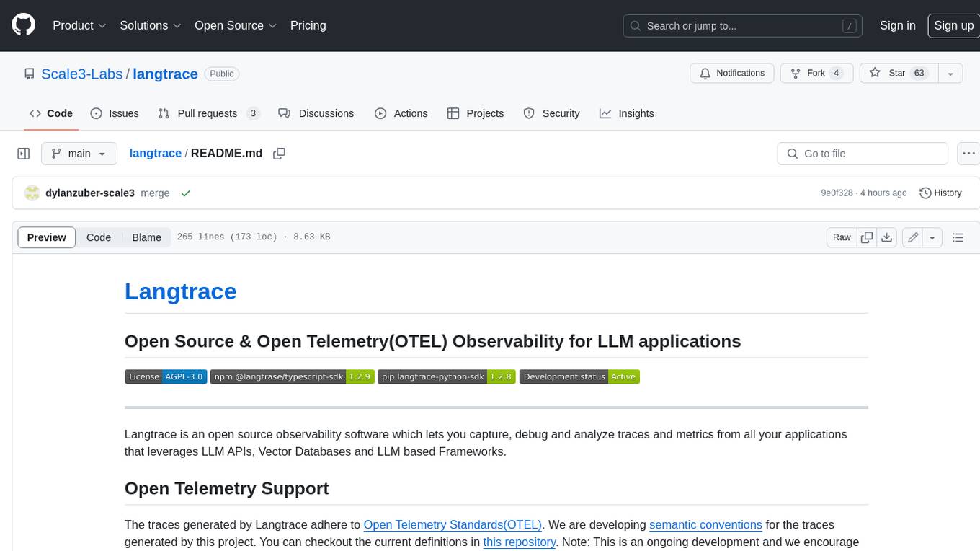This screenshot has height=551, width=980.
Task: Open the npm typescript-sdk badge
Action: pos(292,376)
